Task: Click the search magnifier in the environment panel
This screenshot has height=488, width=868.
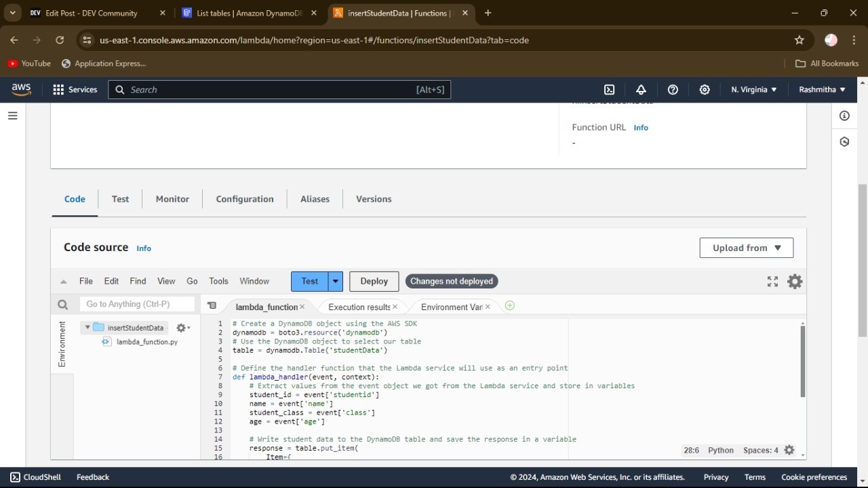Action: 63,305
